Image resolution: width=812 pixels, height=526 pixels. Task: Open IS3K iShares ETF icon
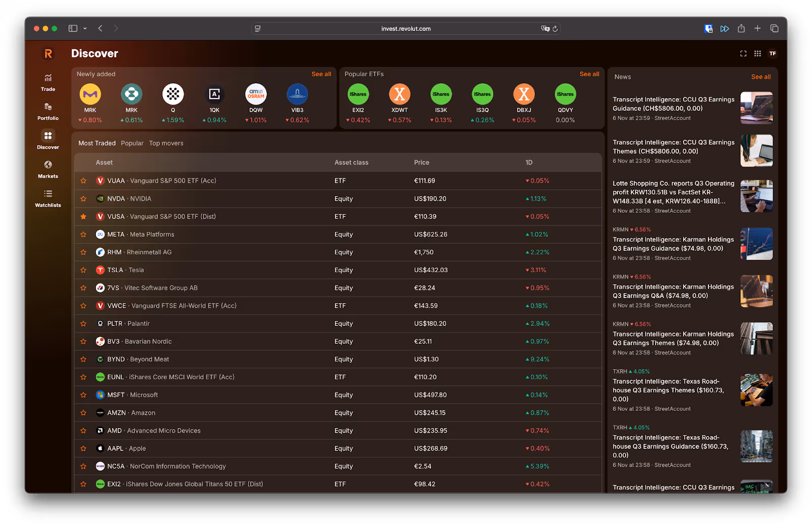[x=441, y=94]
